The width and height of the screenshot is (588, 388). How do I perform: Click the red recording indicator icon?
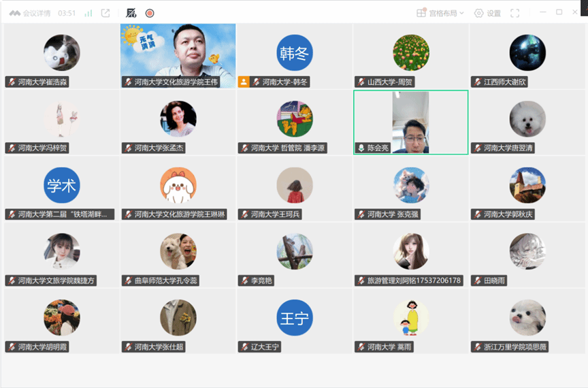click(x=150, y=13)
